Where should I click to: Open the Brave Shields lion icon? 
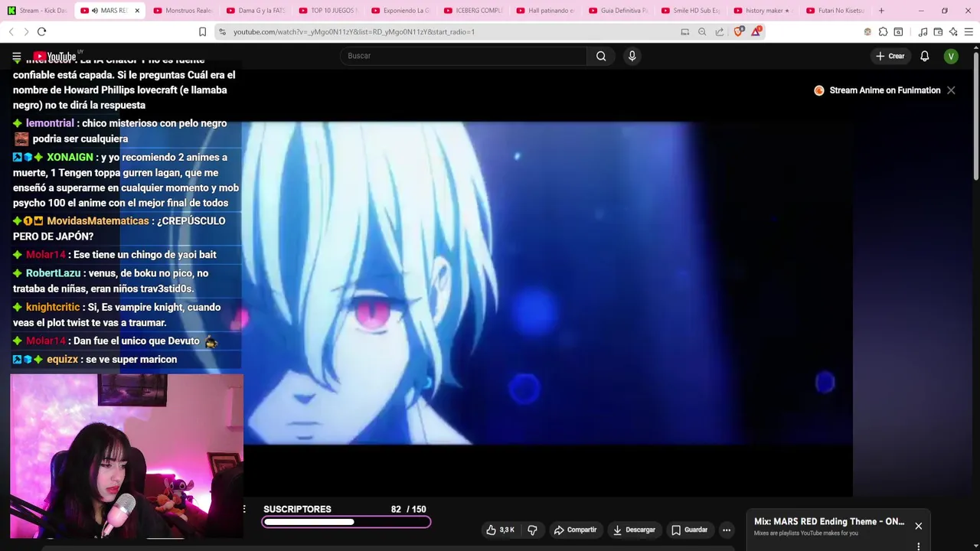coord(739,31)
